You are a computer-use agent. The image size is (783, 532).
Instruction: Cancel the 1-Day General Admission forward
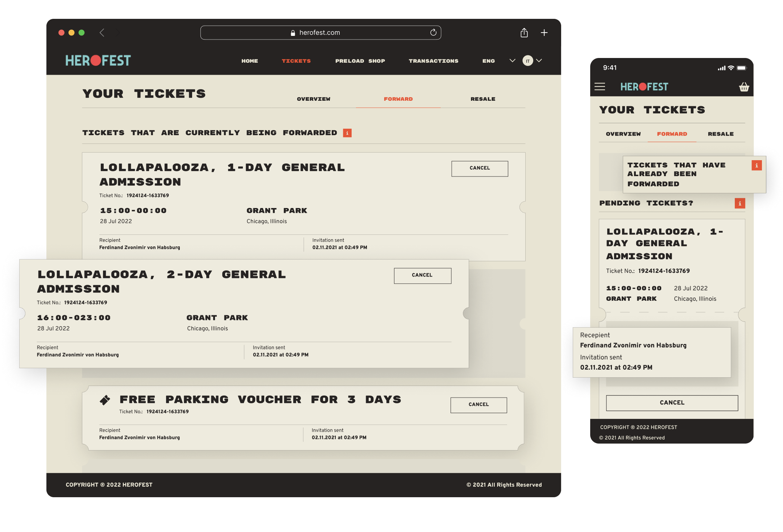click(x=480, y=169)
